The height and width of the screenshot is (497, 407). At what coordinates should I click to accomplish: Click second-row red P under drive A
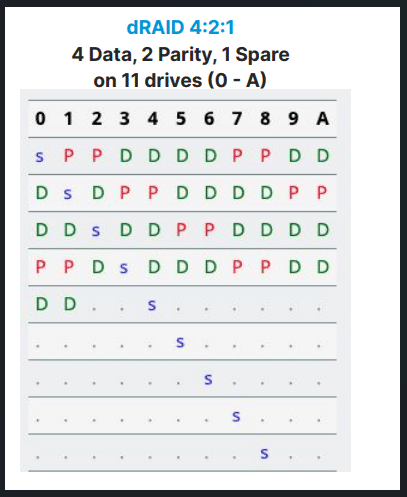point(322,193)
